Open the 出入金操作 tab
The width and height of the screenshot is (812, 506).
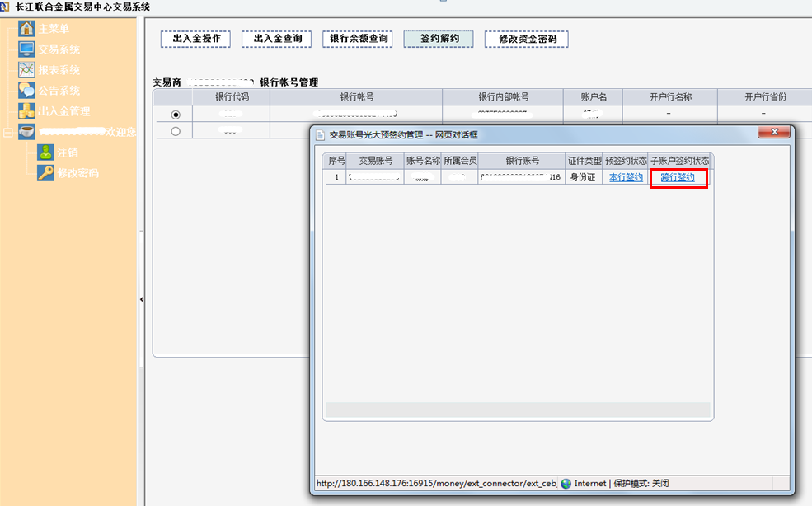195,39
